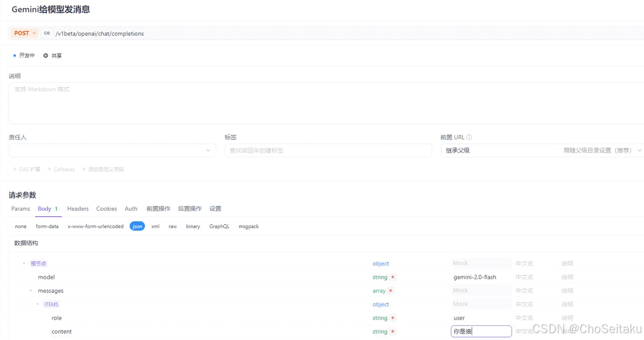
Task: Change the string type of role
Action: 380,318
